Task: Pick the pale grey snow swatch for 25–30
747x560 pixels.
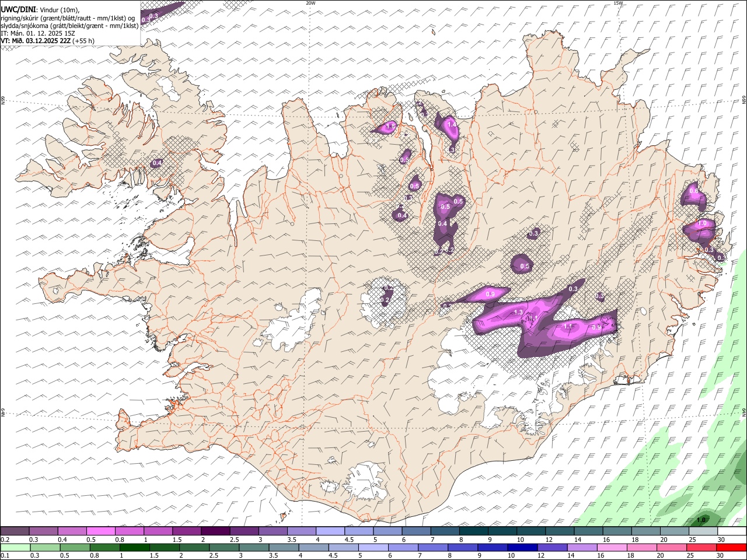Action: (703, 531)
